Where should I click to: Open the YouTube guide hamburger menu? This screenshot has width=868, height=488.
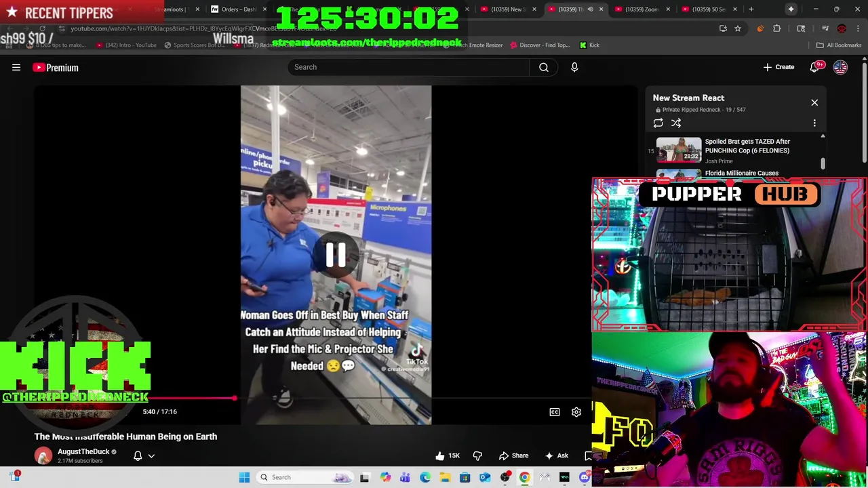(16, 67)
